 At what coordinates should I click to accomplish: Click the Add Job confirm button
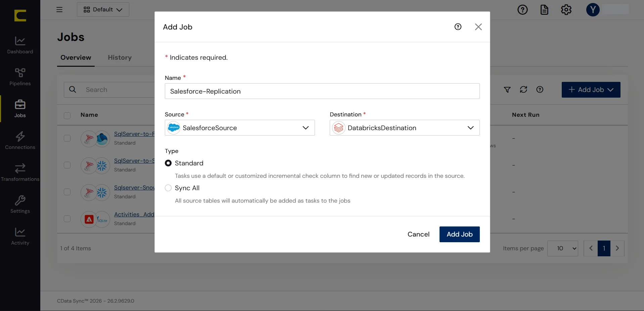(460, 234)
